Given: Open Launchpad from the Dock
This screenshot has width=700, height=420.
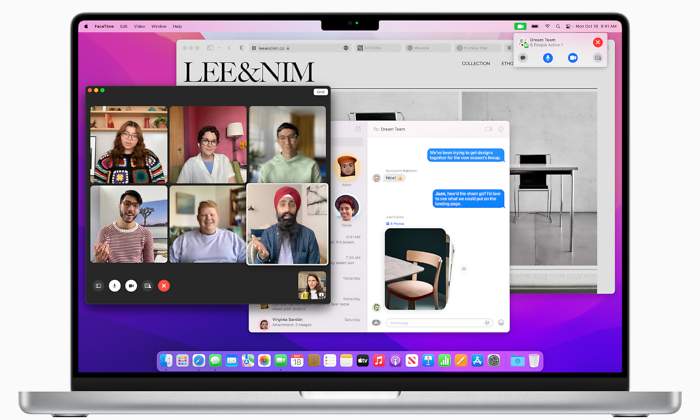Looking at the screenshot, I should click(183, 361).
